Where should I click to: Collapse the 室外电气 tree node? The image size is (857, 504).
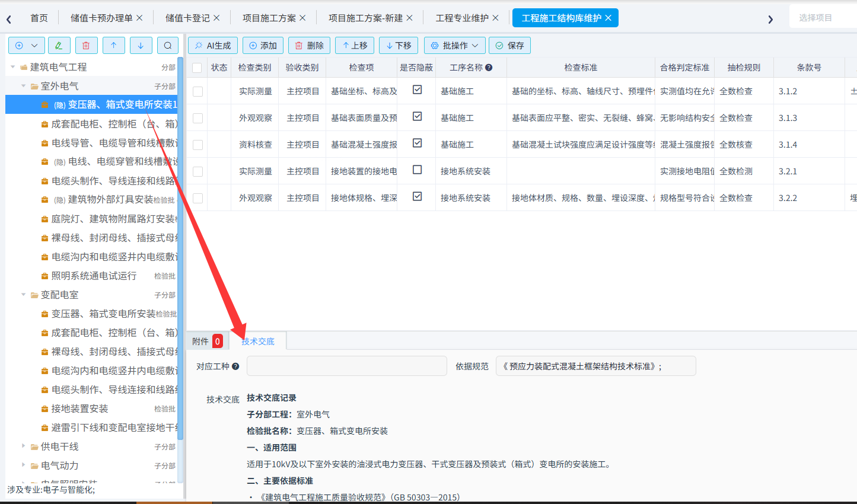pyautogui.click(x=24, y=86)
